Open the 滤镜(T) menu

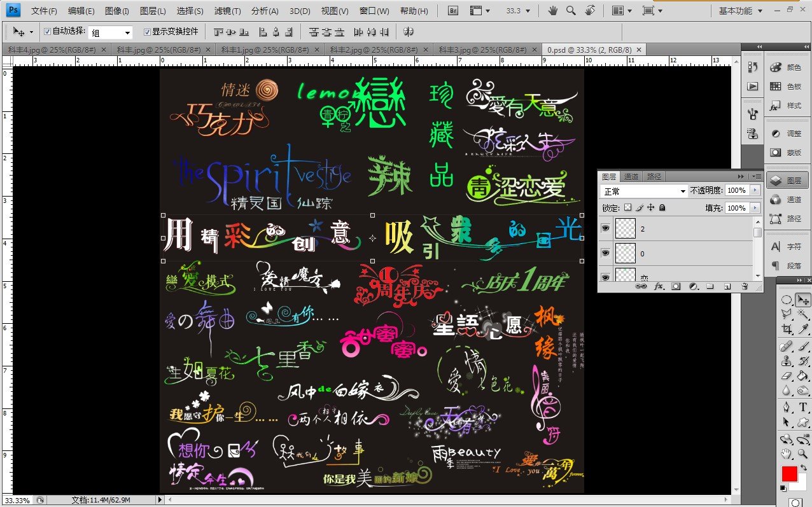click(227, 11)
